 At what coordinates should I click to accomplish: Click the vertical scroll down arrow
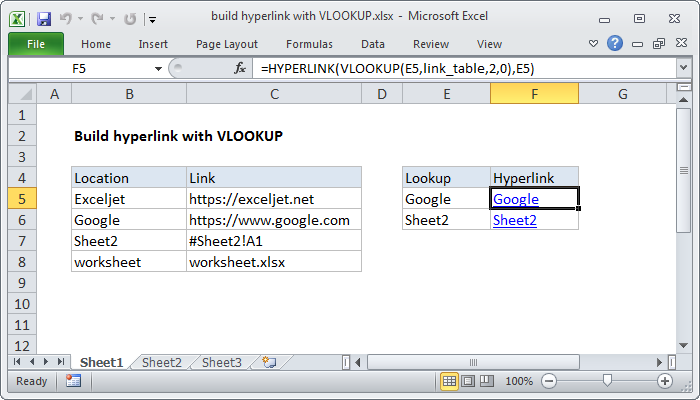[x=683, y=345]
